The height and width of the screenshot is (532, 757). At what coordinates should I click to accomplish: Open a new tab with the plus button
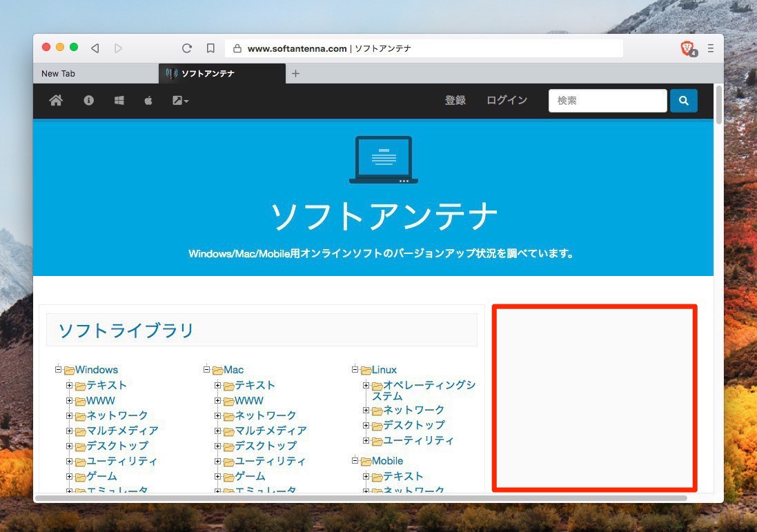point(296,73)
